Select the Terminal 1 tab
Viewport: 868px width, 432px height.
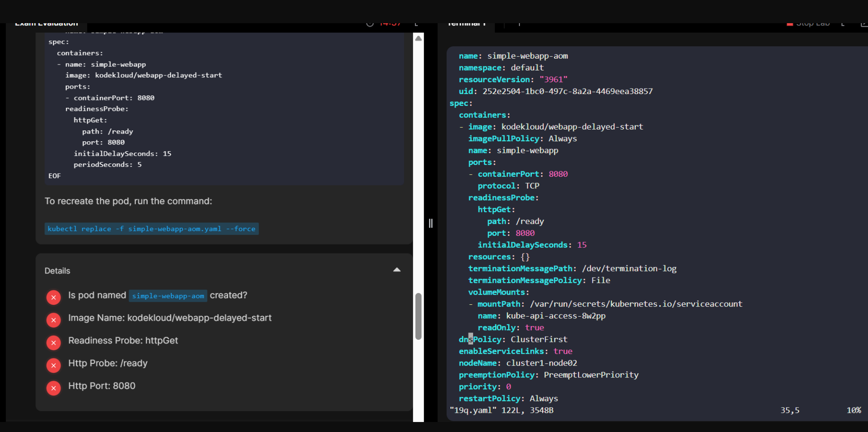tap(466, 24)
